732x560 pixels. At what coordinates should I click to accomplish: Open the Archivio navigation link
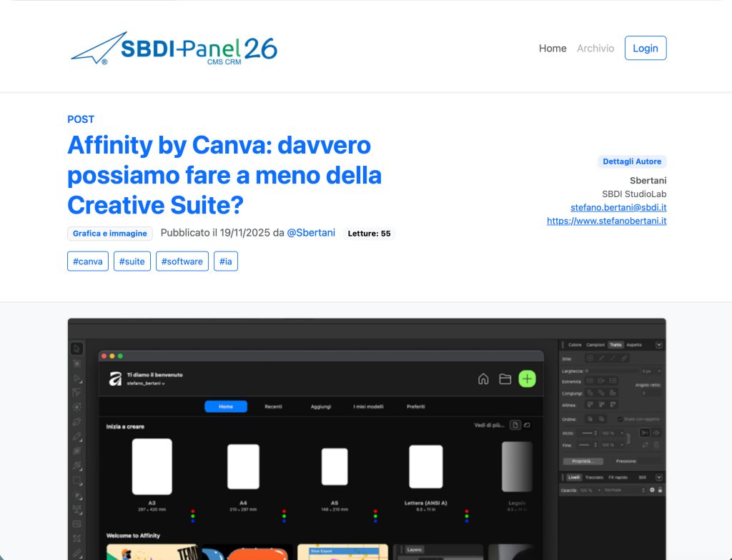tap(595, 49)
